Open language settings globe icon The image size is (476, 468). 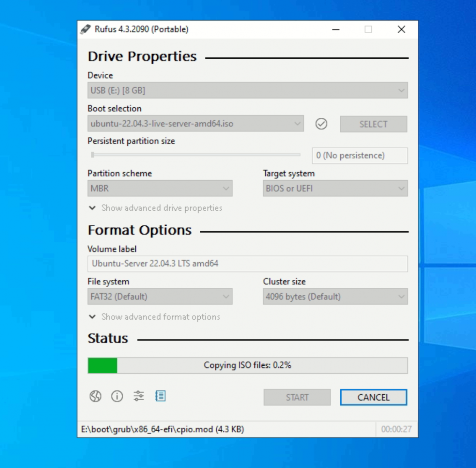point(95,396)
